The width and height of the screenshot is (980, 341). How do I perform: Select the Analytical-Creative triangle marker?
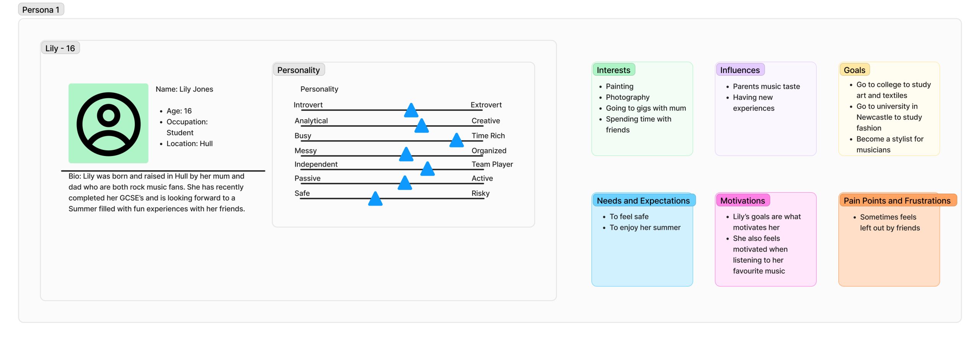pos(421,126)
